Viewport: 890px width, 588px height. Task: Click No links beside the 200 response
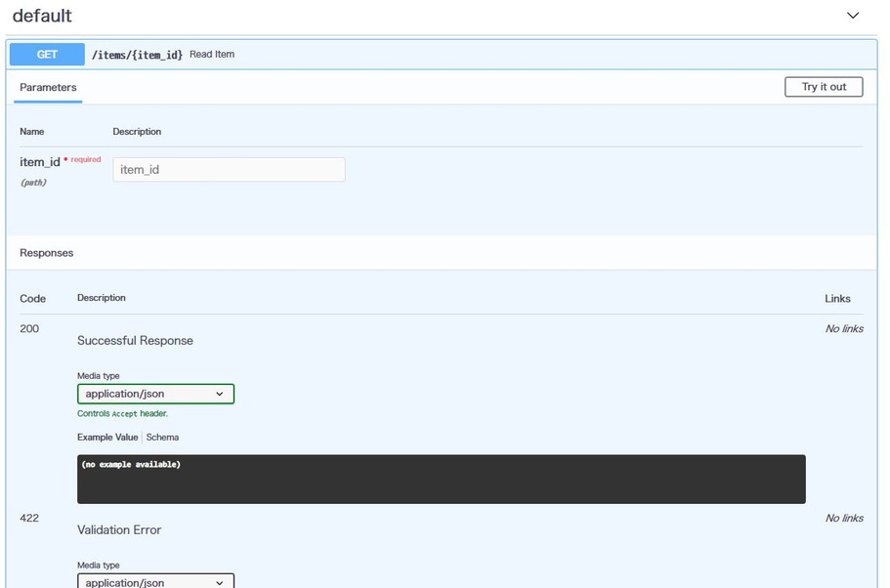point(843,329)
